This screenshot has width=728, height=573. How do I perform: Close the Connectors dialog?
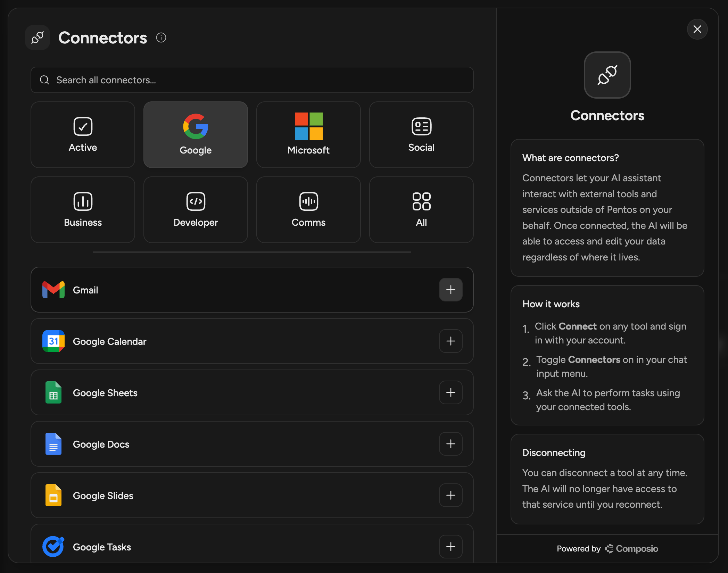(697, 29)
